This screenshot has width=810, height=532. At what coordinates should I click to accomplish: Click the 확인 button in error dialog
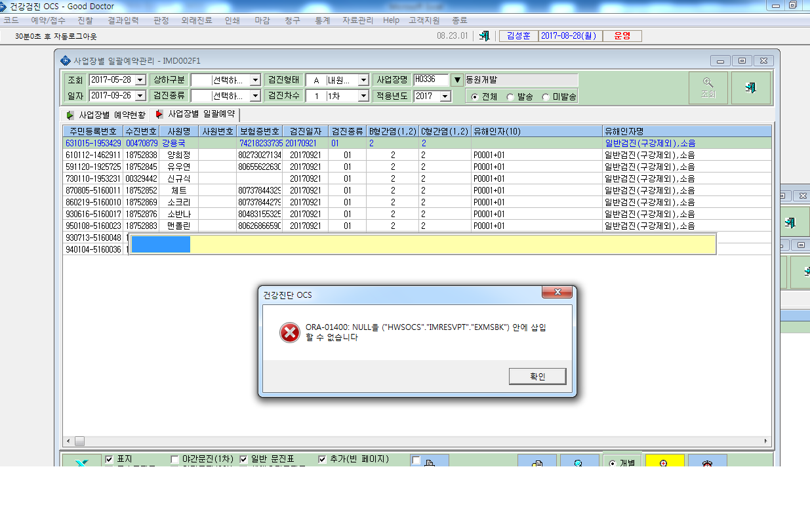click(x=537, y=377)
